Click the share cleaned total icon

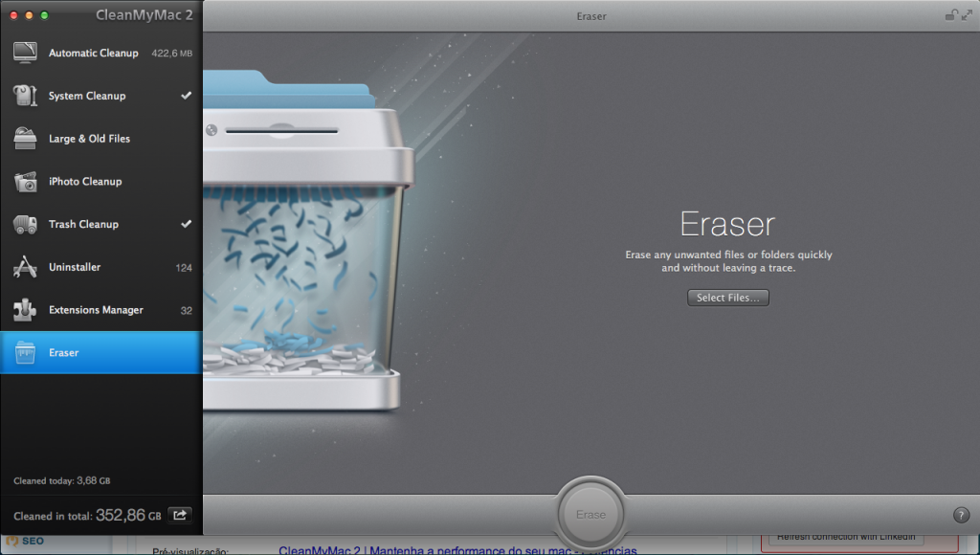click(x=180, y=515)
